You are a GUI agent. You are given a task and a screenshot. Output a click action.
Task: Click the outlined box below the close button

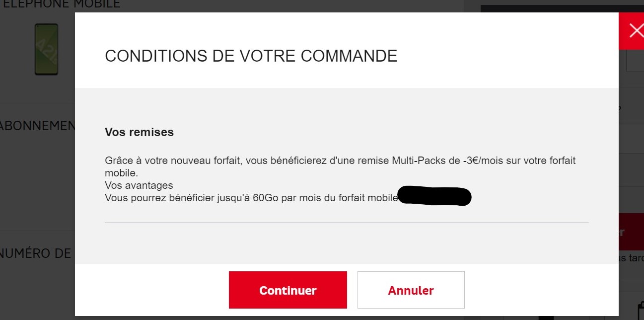point(635,62)
